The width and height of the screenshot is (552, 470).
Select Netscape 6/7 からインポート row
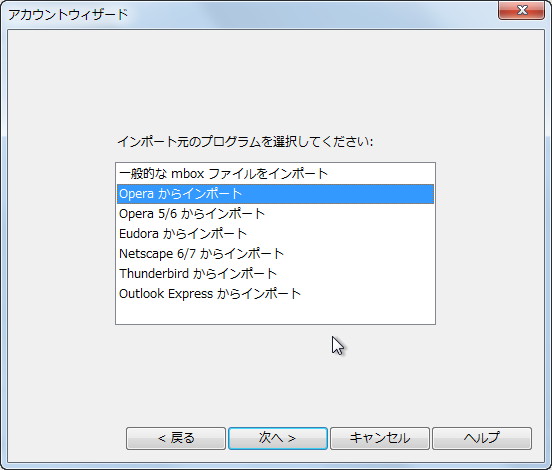(x=275, y=254)
